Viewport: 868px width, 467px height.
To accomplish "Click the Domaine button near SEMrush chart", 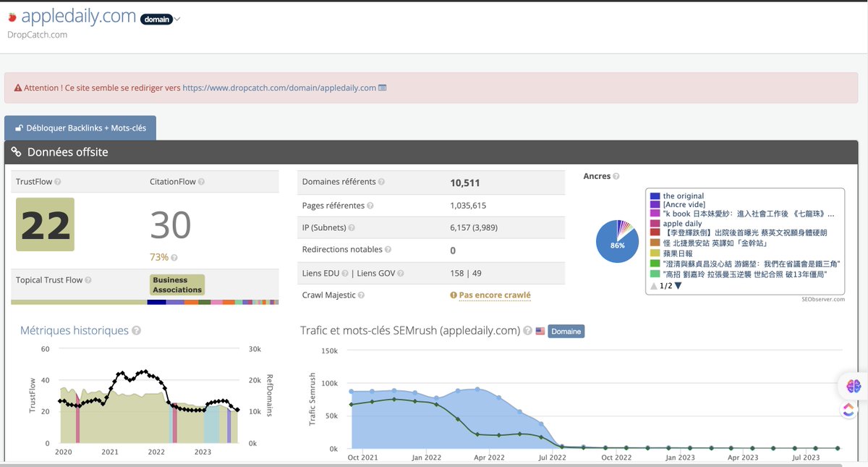I will tap(566, 331).
